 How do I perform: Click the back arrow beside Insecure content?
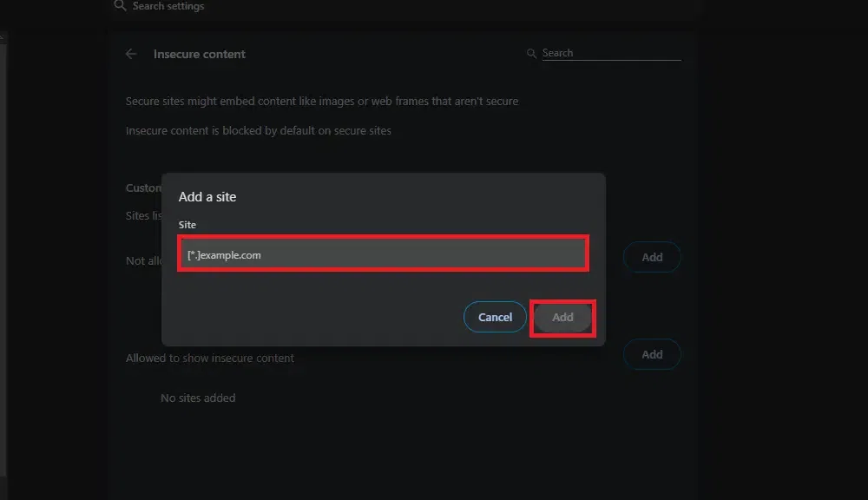[131, 54]
